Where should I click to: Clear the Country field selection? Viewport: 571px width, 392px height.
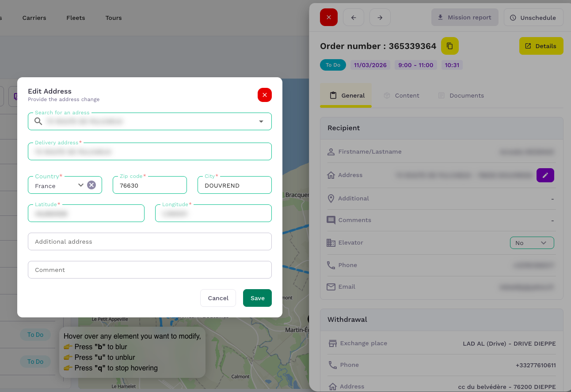tap(91, 185)
